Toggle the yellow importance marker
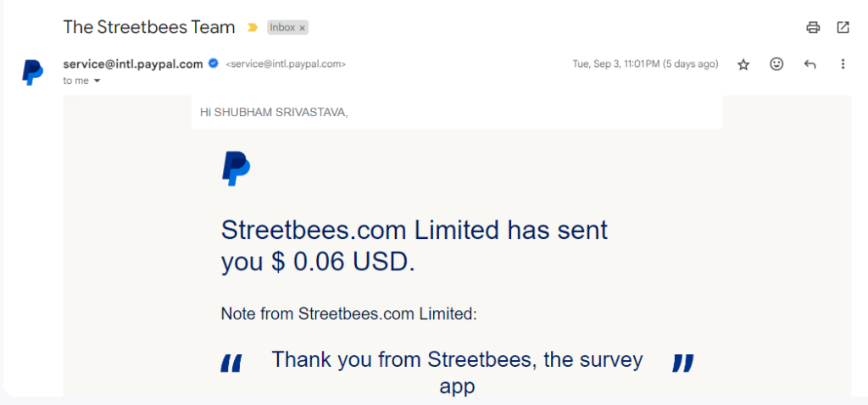 [x=253, y=27]
